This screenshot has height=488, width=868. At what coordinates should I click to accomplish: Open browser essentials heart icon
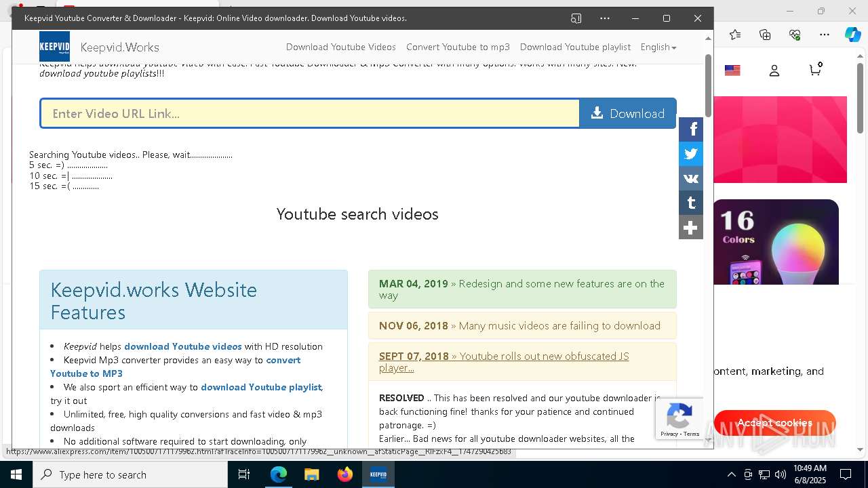795,35
